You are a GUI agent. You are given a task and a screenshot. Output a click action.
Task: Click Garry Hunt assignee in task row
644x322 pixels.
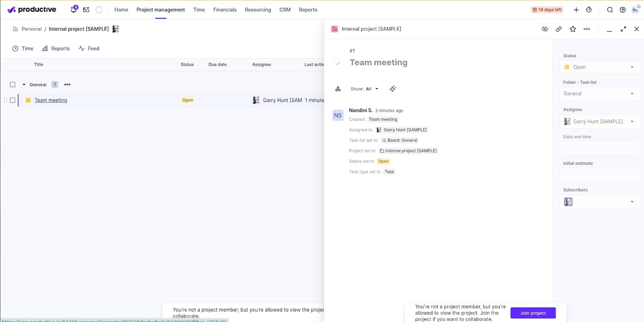pyautogui.click(x=277, y=100)
